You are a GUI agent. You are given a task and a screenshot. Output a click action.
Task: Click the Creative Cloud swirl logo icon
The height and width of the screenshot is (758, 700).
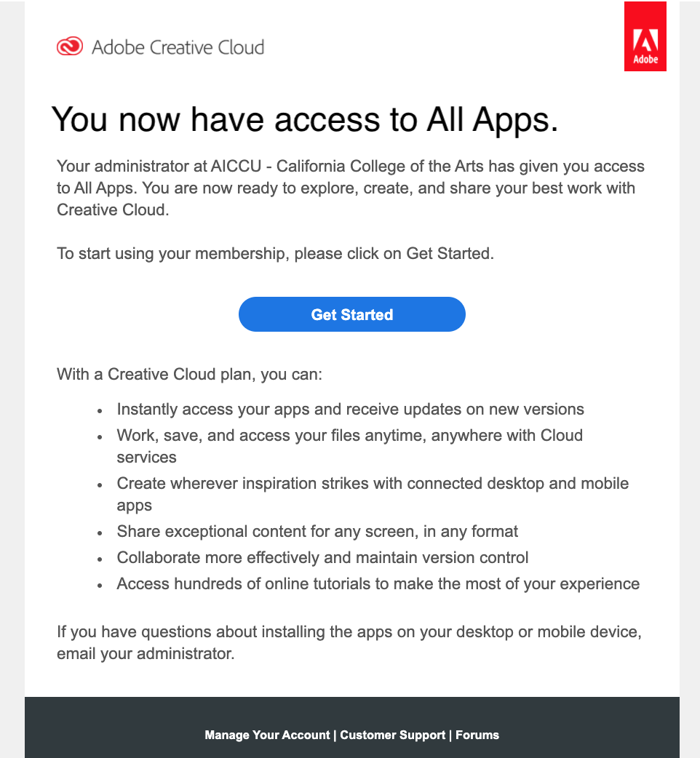point(70,47)
